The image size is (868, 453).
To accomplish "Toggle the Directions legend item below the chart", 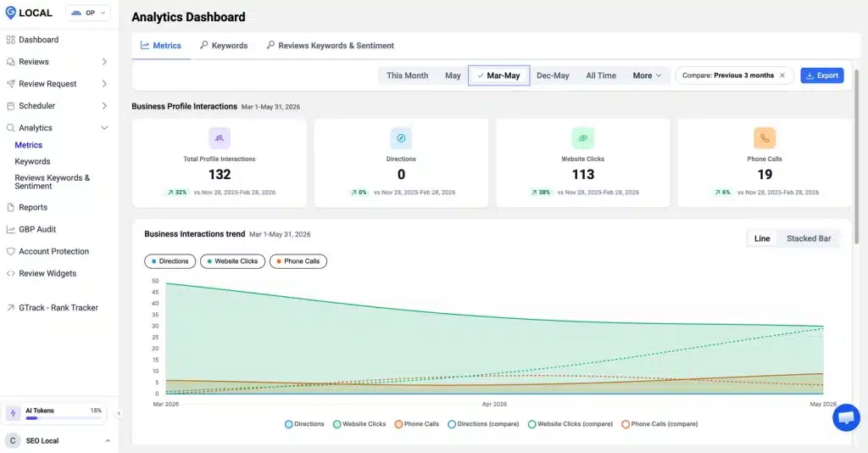I will (304, 424).
